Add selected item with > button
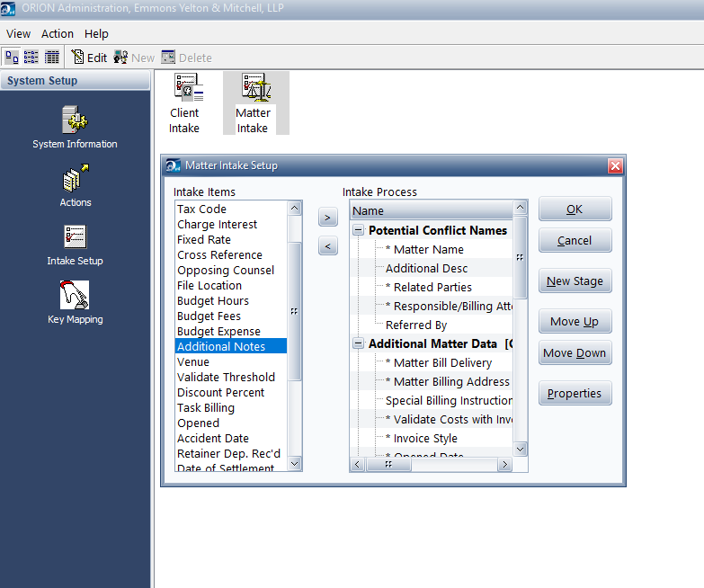Viewport: 704px width, 588px height. pyautogui.click(x=328, y=218)
